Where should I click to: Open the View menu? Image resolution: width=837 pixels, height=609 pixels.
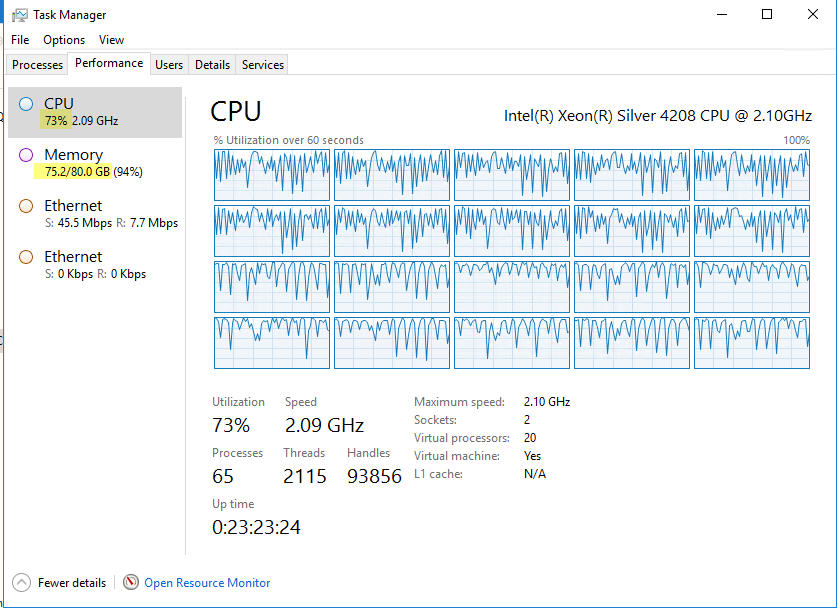pyautogui.click(x=111, y=40)
